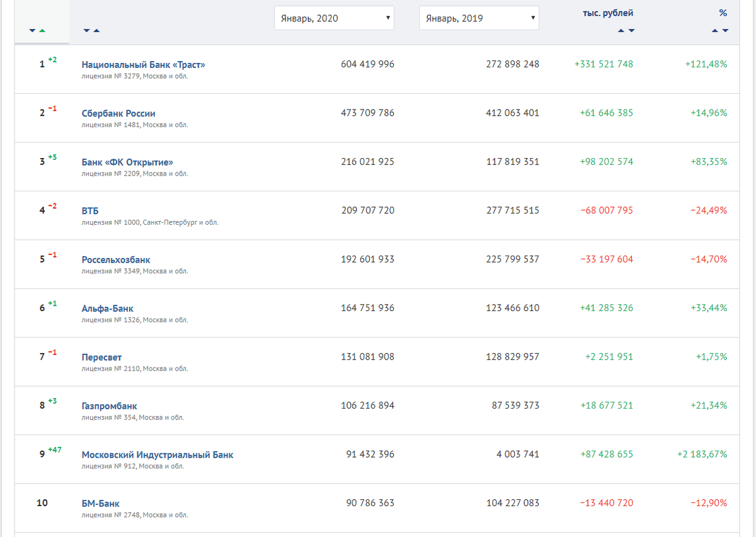The width and height of the screenshot is (756, 537).
Task: Sort % column descending arrow
Action: pyautogui.click(x=725, y=30)
